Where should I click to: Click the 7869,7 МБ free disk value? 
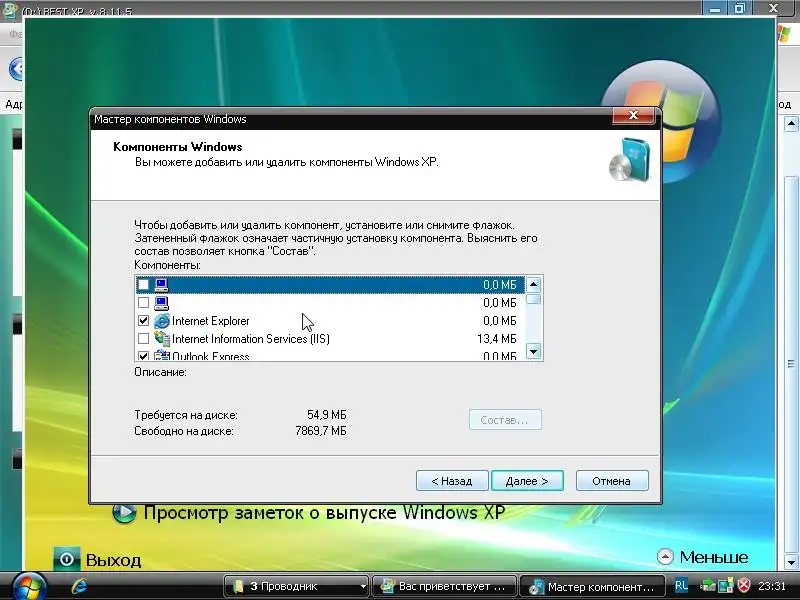[x=321, y=431]
